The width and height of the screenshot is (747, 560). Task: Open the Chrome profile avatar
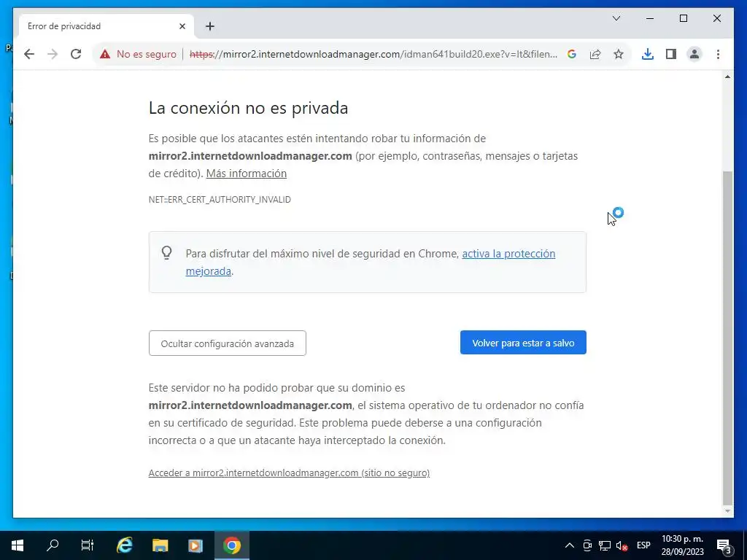click(694, 54)
